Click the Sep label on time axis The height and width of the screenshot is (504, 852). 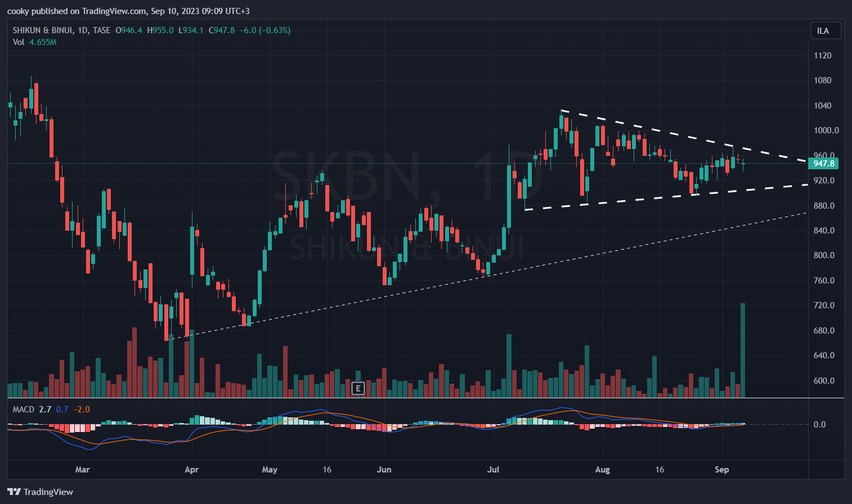point(722,470)
